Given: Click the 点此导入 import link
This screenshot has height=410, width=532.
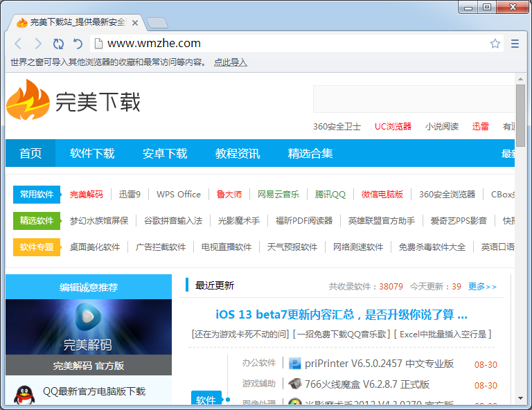Looking at the screenshot, I should point(230,62).
